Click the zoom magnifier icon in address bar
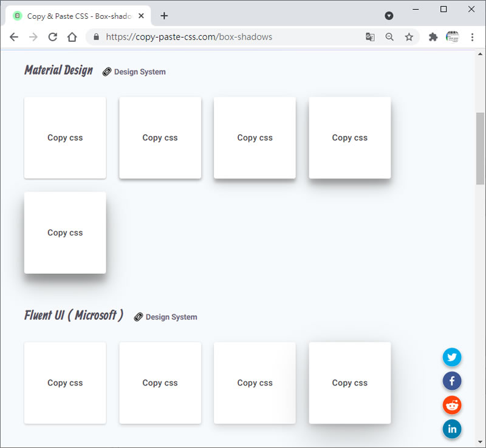The image size is (486, 448). point(389,37)
